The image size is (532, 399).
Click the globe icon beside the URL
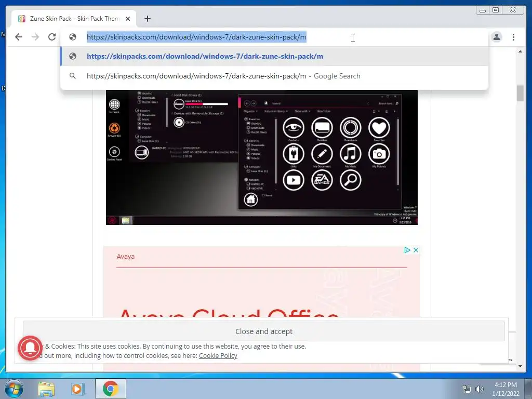click(x=73, y=37)
